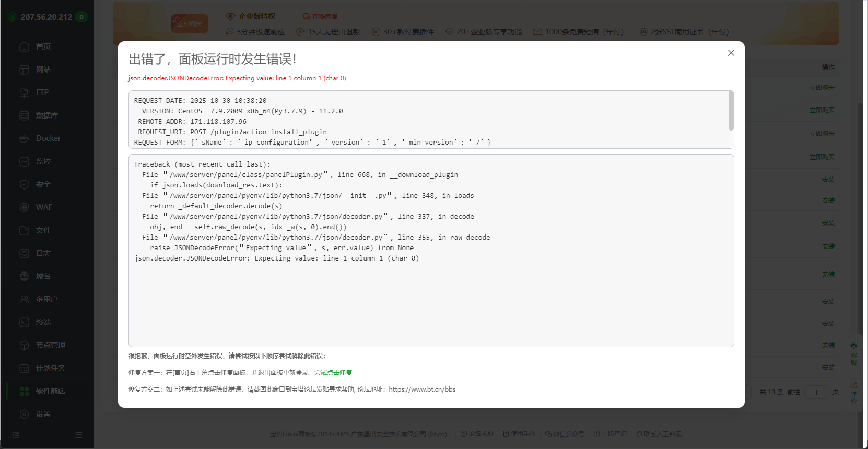
Task: Click the message count badge beside server IP
Action: click(x=81, y=17)
